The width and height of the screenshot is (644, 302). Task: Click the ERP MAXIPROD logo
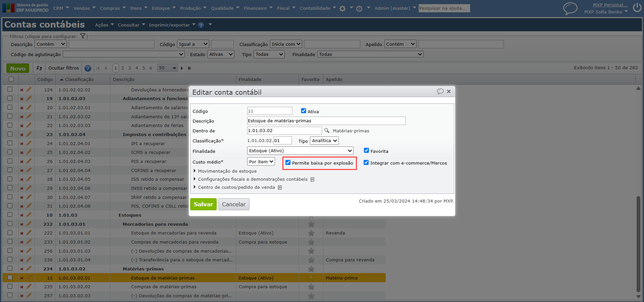coord(25,8)
